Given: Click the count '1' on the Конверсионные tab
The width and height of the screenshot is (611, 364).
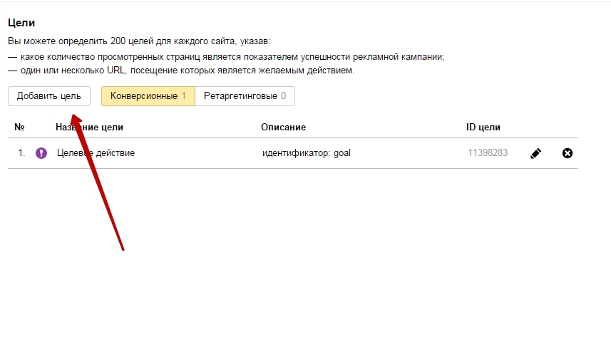Looking at the screenshot, I should [x=183, y=96].
